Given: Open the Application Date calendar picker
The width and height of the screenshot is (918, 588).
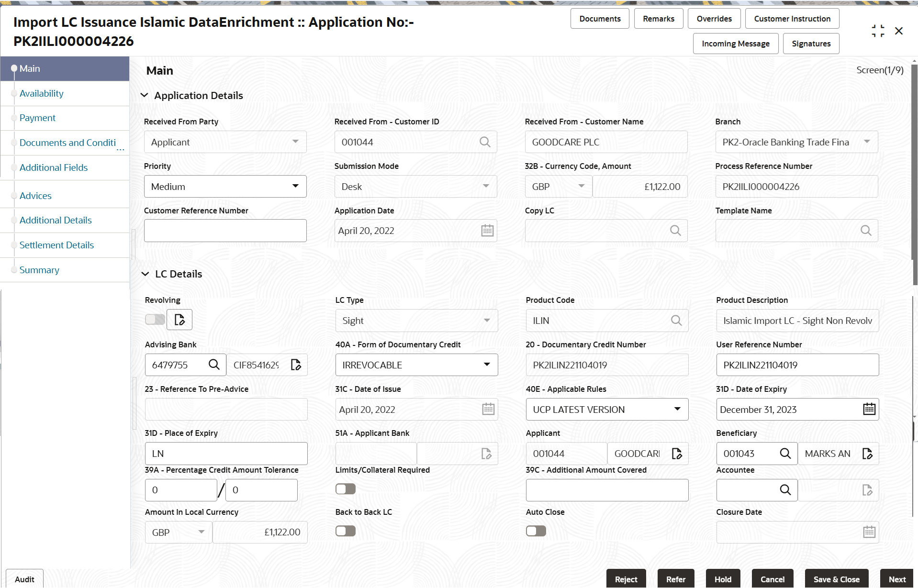Looking at the screenshot, I should coord(487,231).
